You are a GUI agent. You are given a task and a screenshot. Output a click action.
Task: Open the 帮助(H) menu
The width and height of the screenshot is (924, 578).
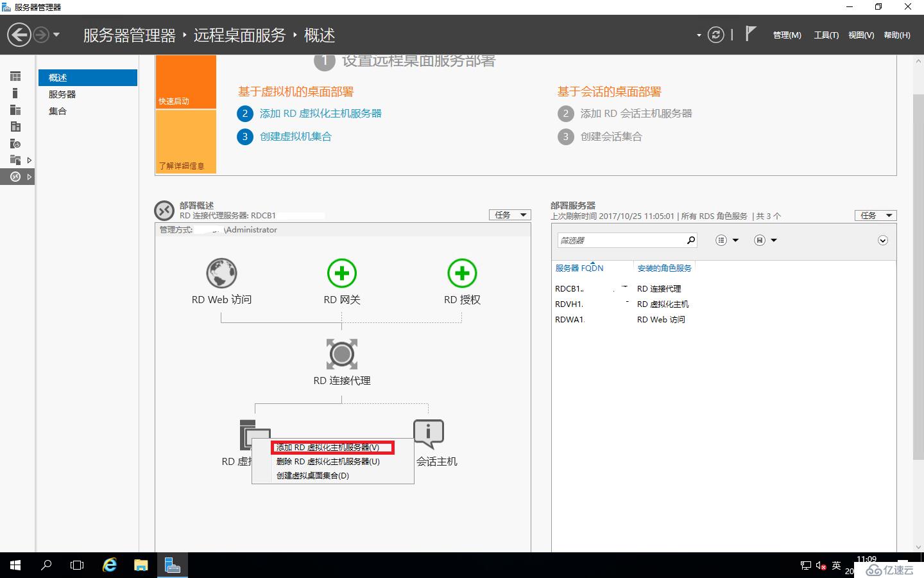coord(897,35)
